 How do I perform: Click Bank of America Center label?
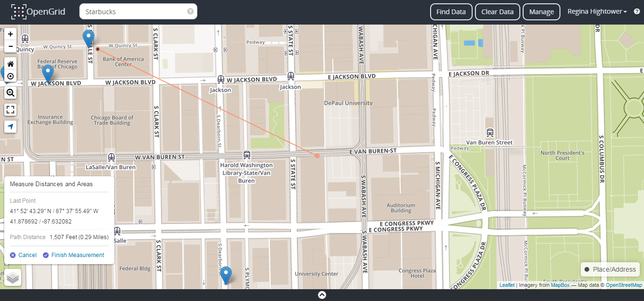click(123, 61)
